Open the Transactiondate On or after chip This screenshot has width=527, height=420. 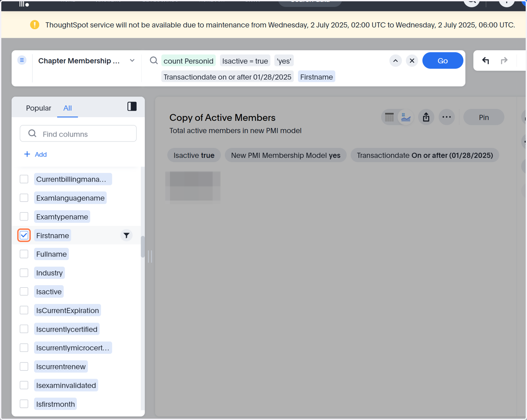[x=425, y=155]
